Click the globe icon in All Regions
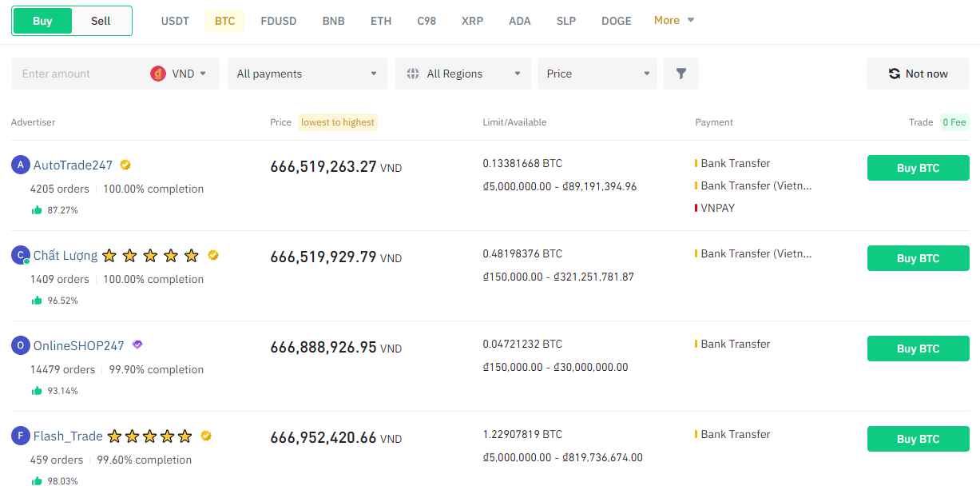Viewport: 980px width, 498px height. [413, 74]
